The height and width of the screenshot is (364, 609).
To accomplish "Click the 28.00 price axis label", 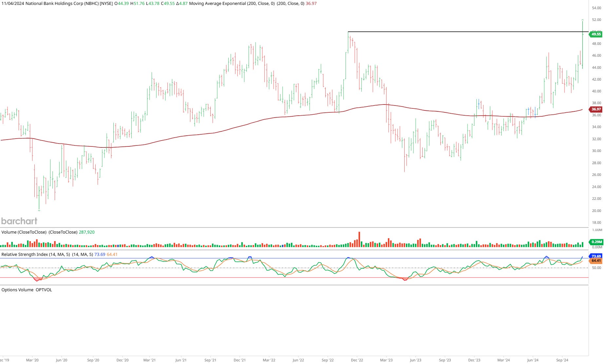I will 597,163.
